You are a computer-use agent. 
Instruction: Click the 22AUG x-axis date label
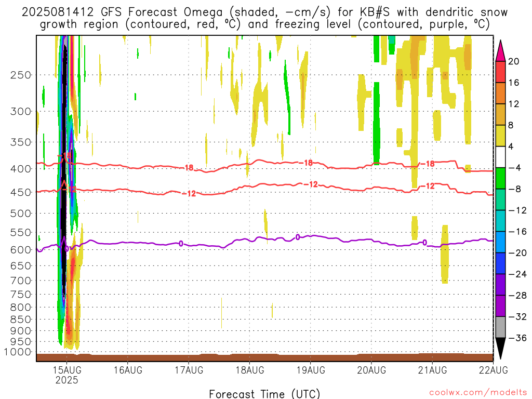494,370
